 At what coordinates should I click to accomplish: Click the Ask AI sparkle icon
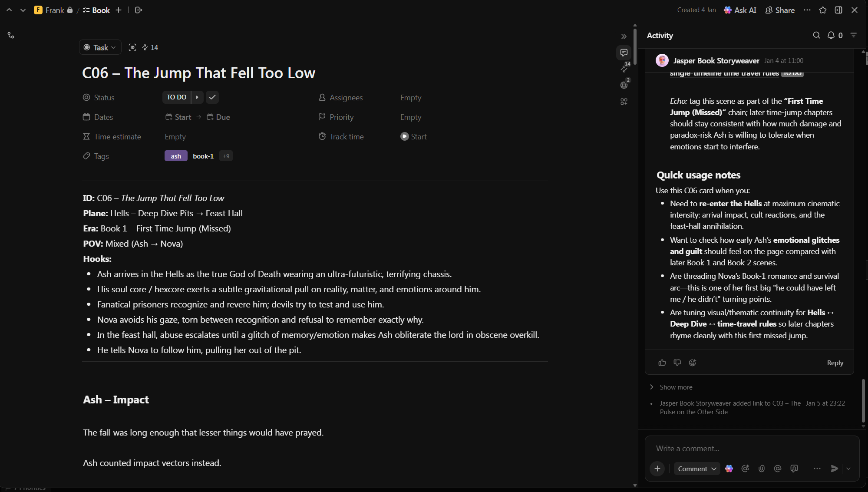tap(728, 10)
